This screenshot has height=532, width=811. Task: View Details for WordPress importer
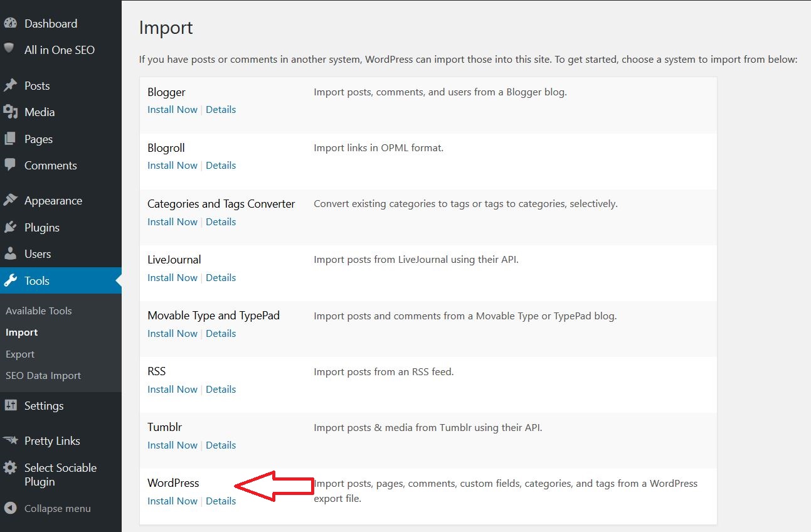tap(221, 501)
